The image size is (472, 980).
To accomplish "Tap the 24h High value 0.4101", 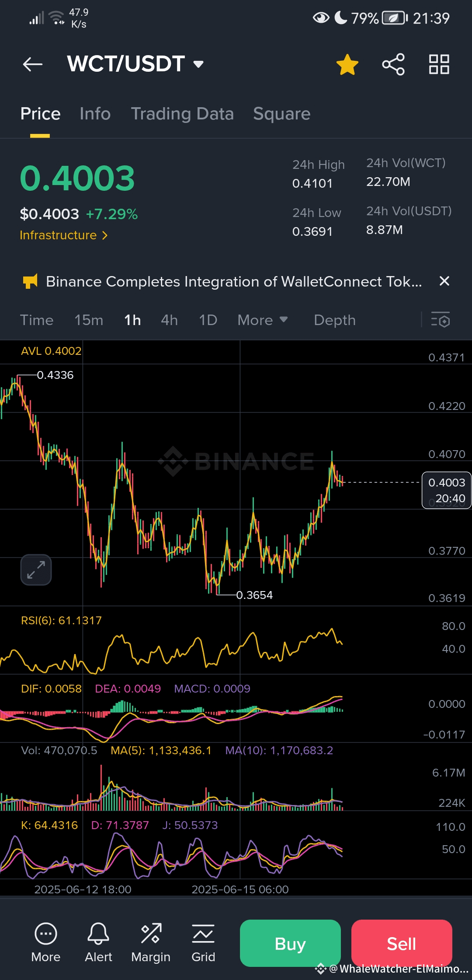I will (312, 183).
